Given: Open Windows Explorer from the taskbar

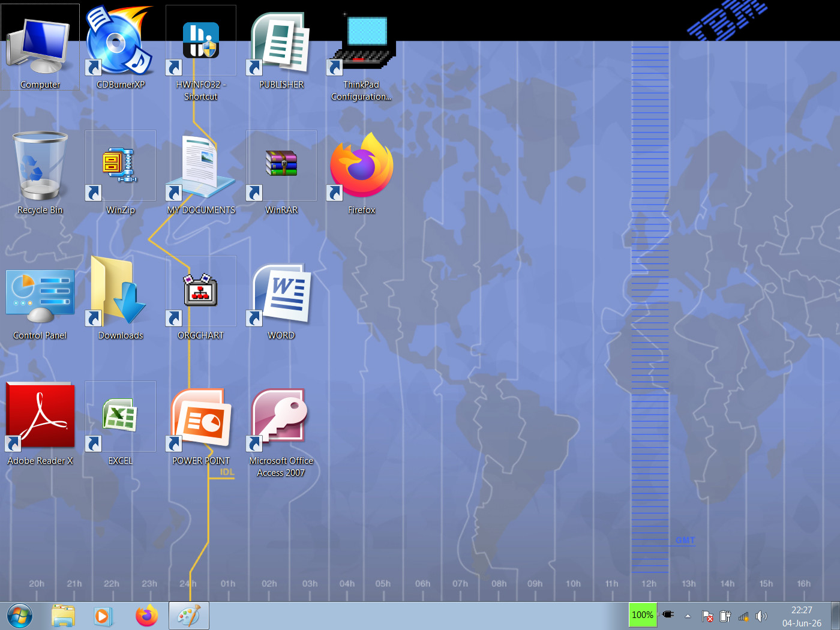Looking at the screenshot, I should pyautogui.click(x=63, y=616).
